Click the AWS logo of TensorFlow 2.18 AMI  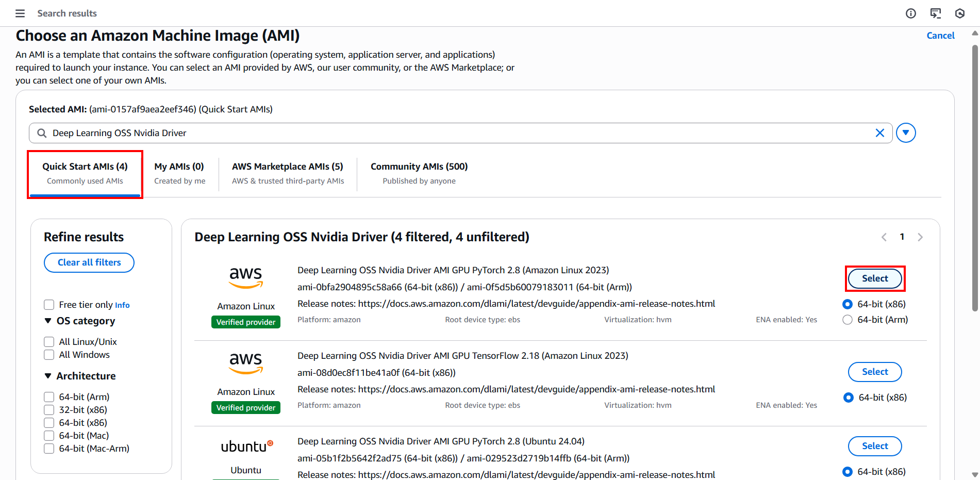(246, 363)
